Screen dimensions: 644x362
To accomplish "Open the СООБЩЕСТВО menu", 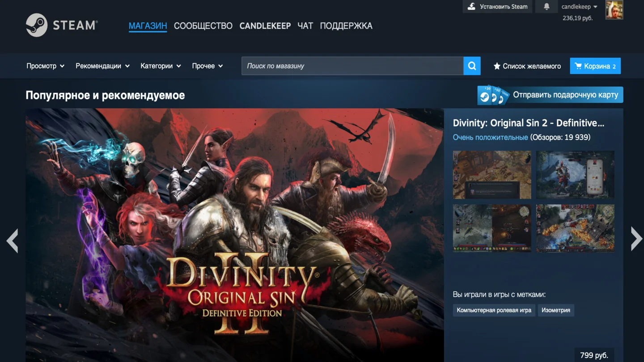I will click(x=203, y=26).
